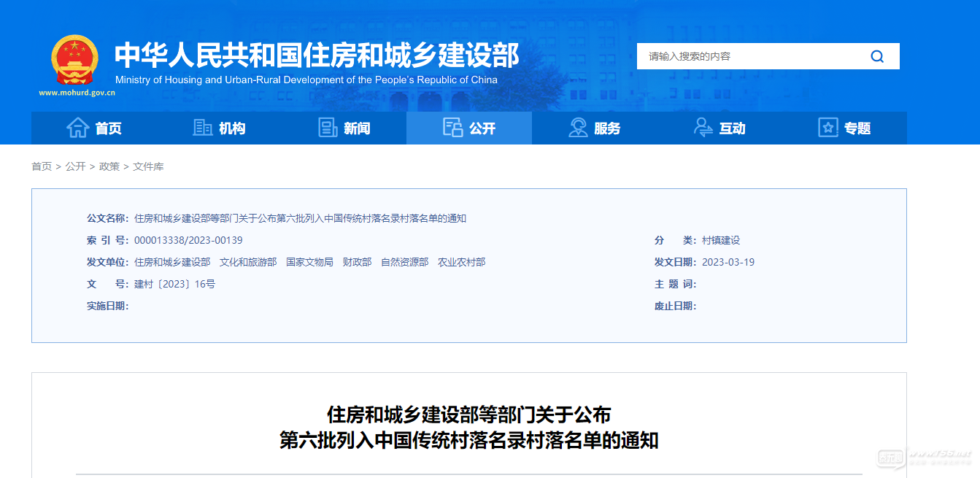Open the 专题 navigation tab
980x478 pixels.
point(844,128)
